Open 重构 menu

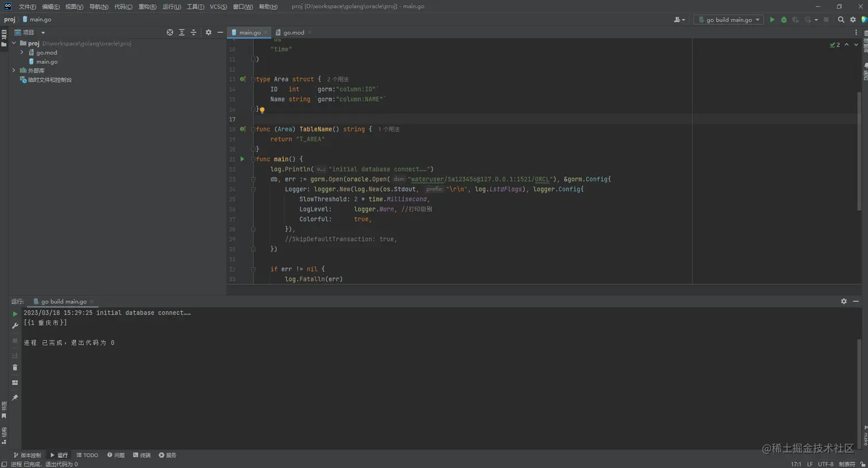147,7
